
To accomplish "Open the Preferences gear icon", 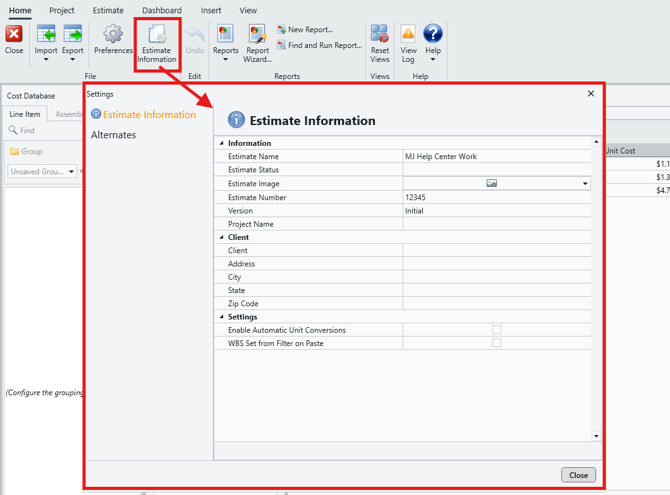I will tap(113, 36).
